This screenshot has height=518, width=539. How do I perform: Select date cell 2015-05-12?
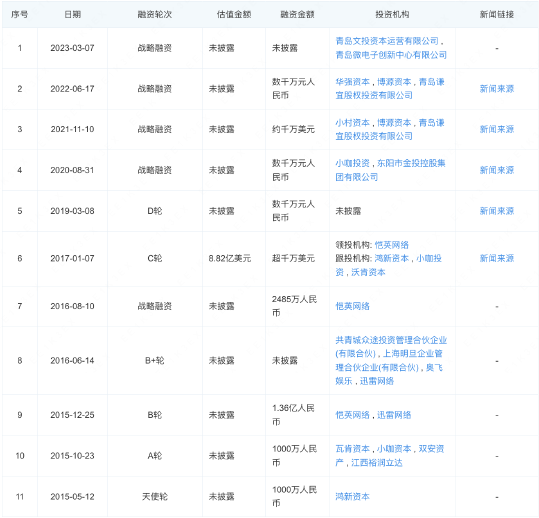click(72, 497)
